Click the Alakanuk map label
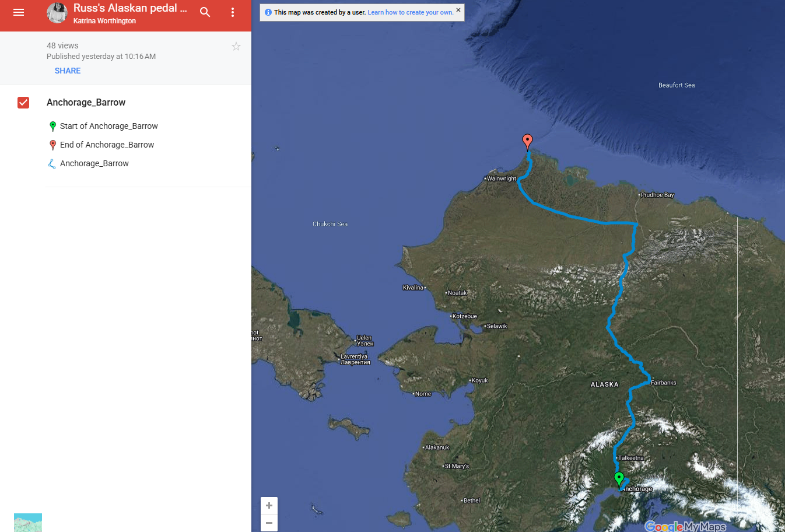Screen dimensions: 785x532 437,447
